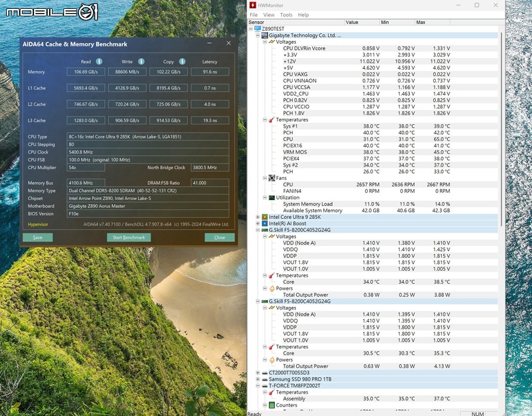Screen dimensions: 532x416
Task: Open the File menu in HWMonitor
Action: click(254, 15)
